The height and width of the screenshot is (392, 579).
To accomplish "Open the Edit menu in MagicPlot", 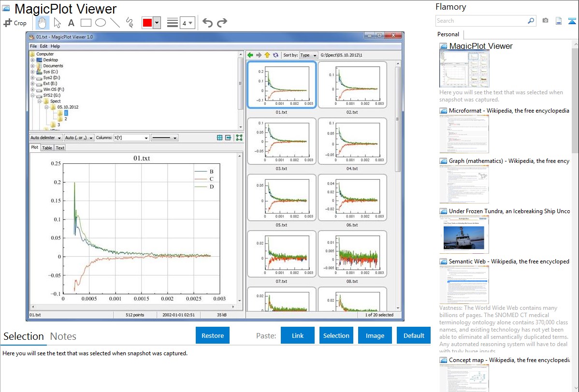I will pos(43,46).
